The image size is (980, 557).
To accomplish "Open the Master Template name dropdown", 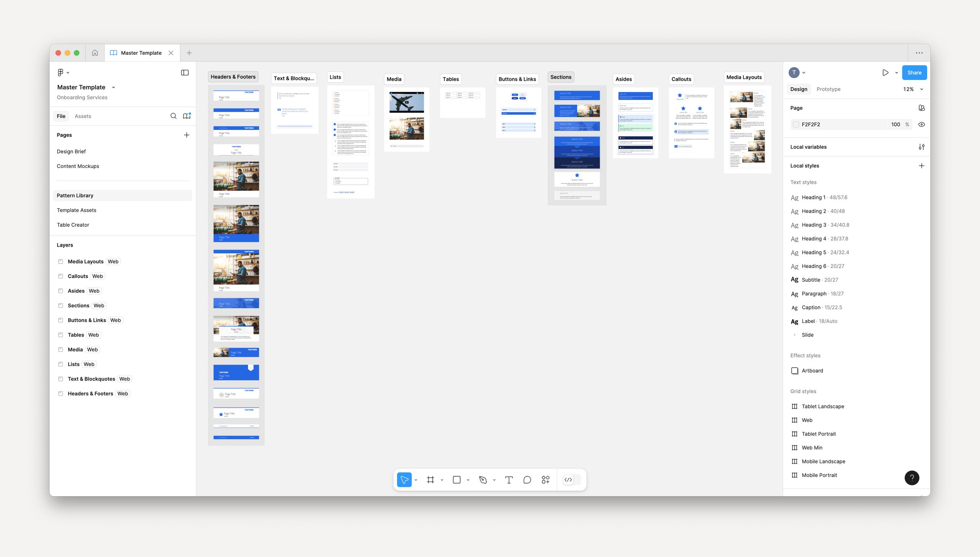I will tap(113, 87).
